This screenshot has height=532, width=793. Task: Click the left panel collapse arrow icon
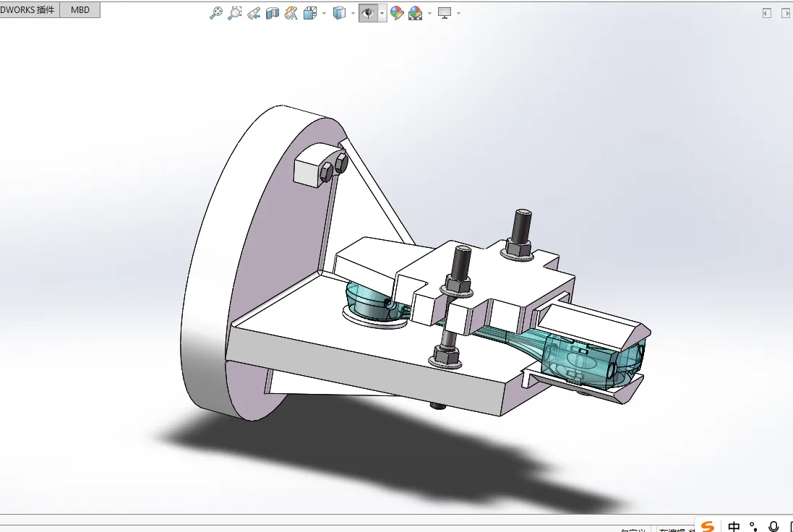click(767, 13)
